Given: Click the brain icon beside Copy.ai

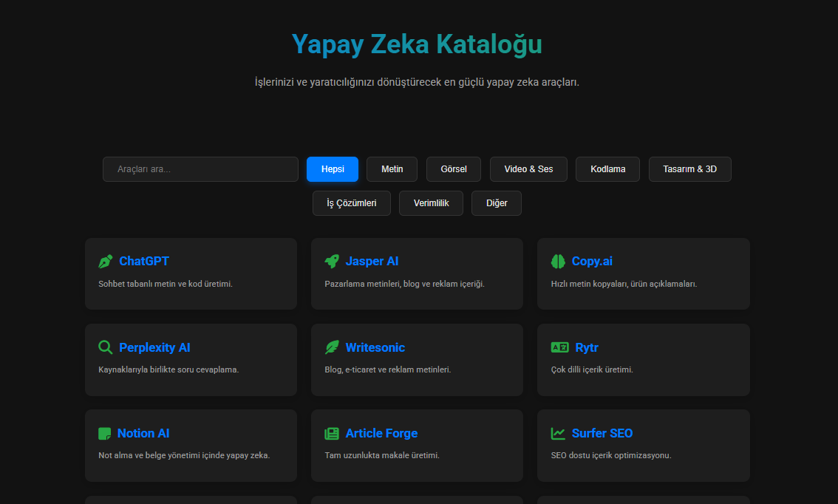Looking at the screenshot, I should tap(558, 262).
